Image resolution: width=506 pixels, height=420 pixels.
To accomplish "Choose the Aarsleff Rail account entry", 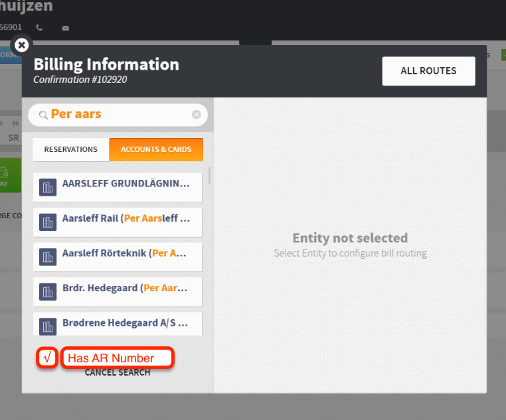I will point(118,222).
